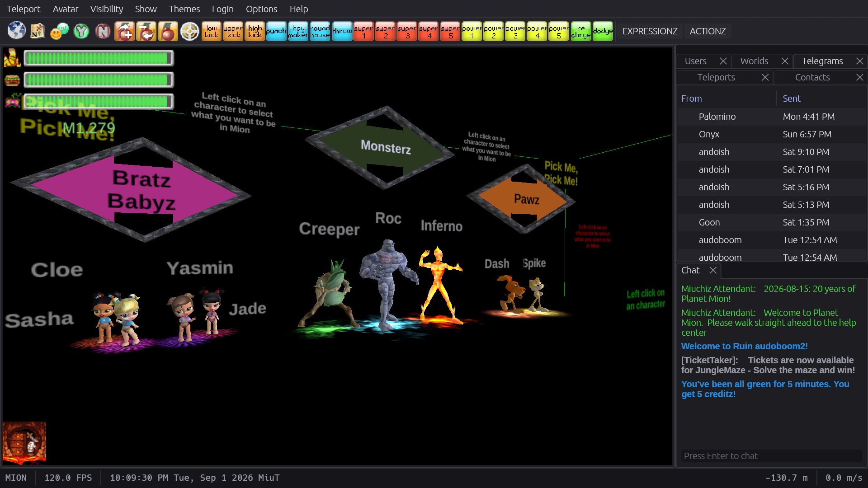Activate the power 5 move
The height and width of the screenshot is (488, 868).
point(559,31)
